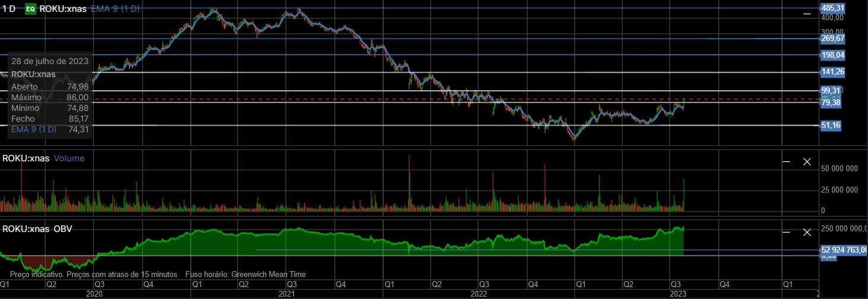Select the EMA 9 (1 D) indicator label in header
The width and height of the screenshot is (868, 299).
115,9
